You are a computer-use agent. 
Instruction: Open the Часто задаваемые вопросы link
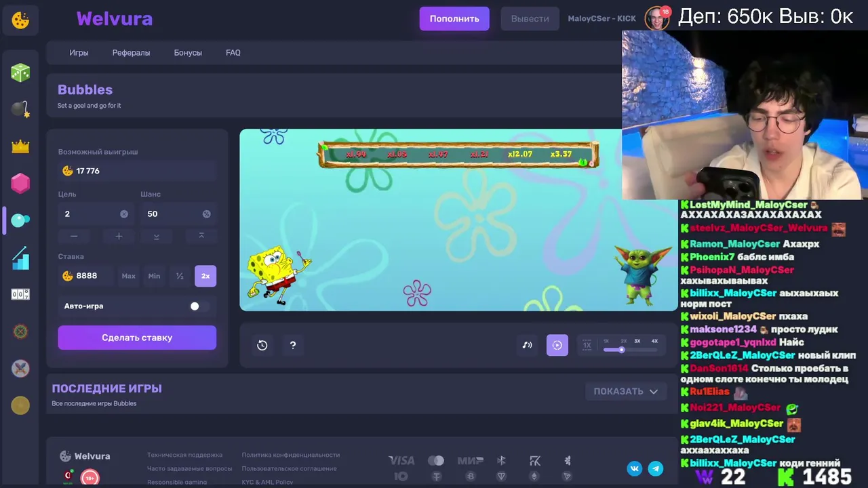(x=189, y=468)
